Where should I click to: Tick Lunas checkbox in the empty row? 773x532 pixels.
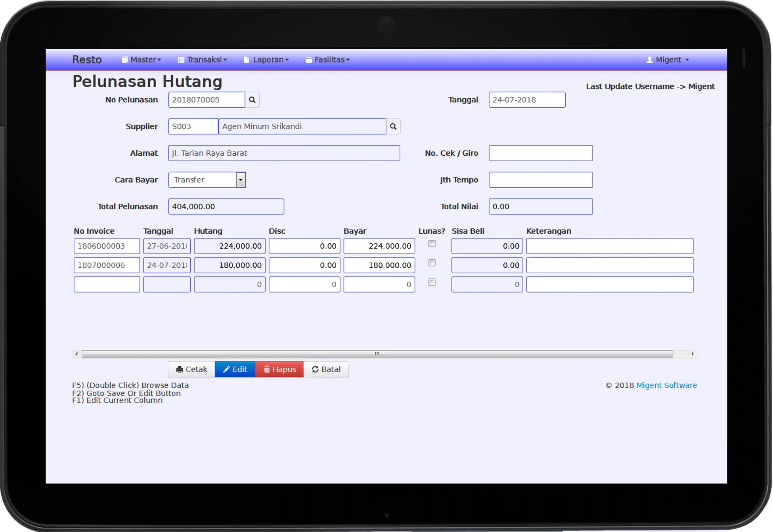[x=432, y=282]
